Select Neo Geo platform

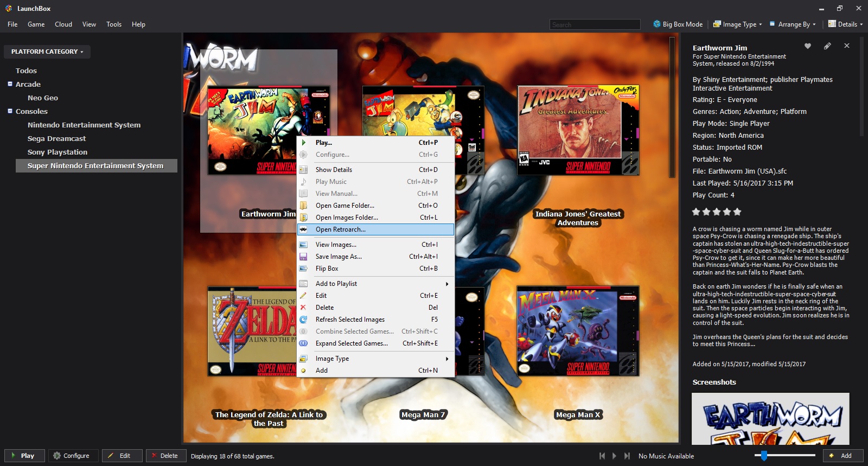pyautogui.click(x=43, y=98)
